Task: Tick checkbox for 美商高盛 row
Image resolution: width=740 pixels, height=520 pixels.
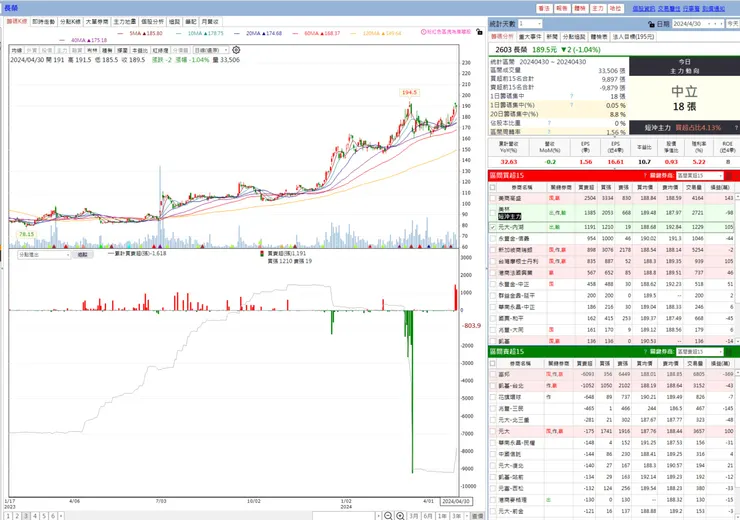Action: click(493, 198)
